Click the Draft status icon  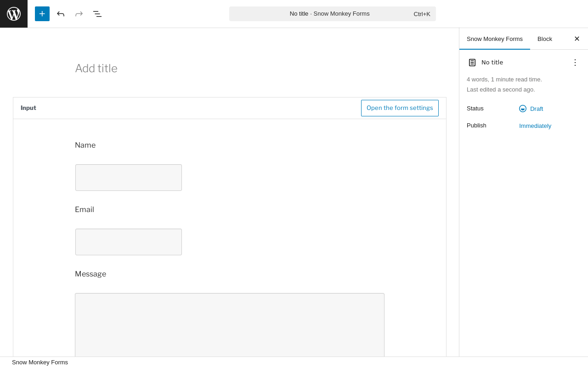coord(523,109)
